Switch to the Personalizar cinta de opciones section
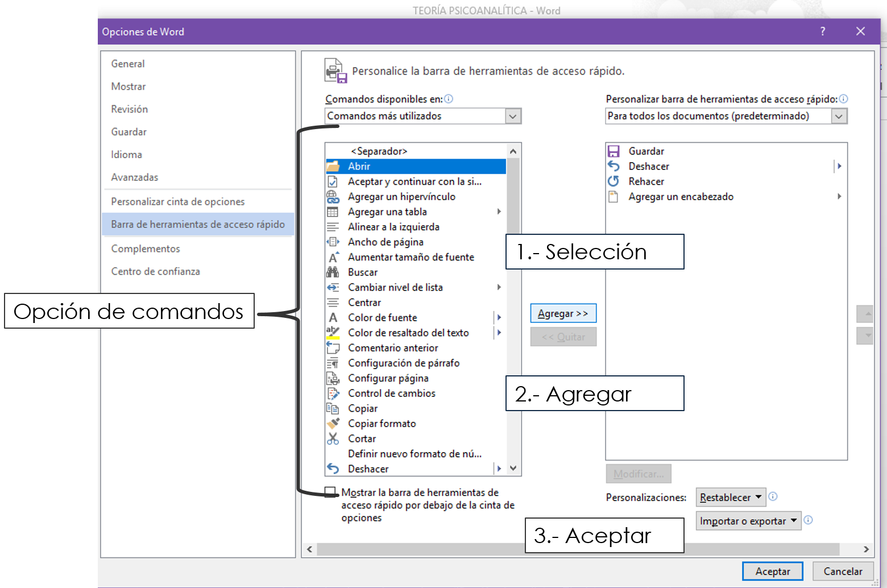Screen dimensions: 887x588 click(177, 201)
